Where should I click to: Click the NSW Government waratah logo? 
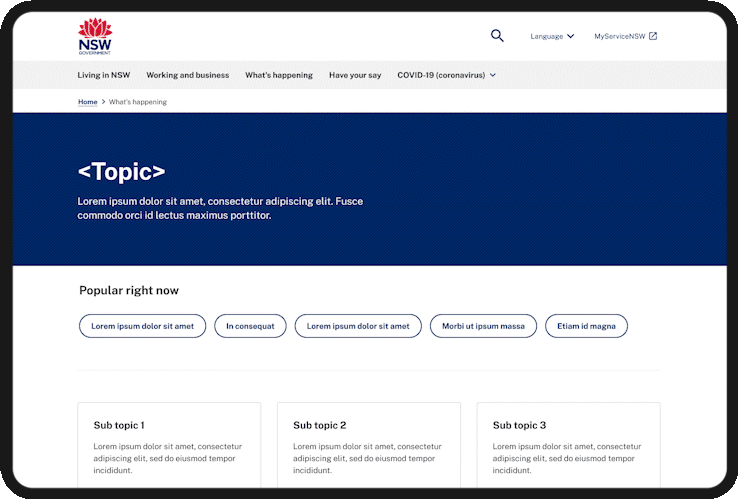coord(95,36)
